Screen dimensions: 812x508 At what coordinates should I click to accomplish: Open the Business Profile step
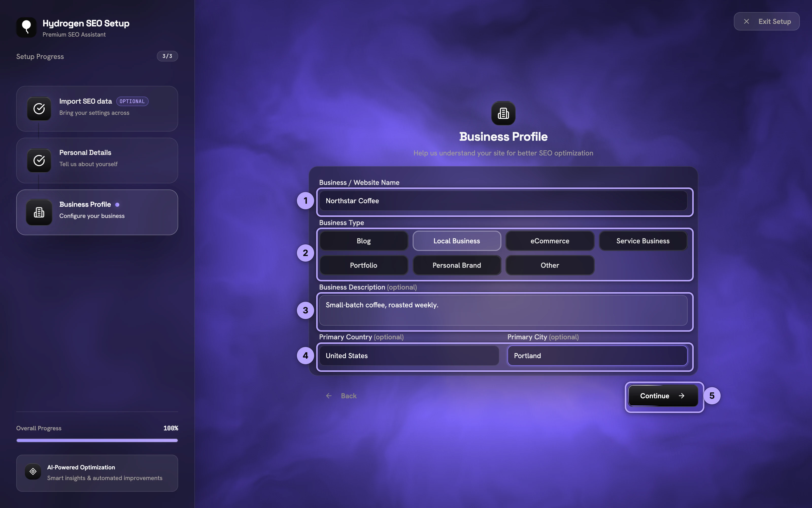pyautogui.click(x=97, y=212)
